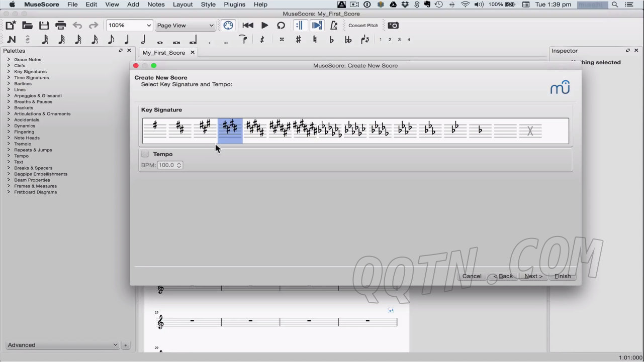The height and width of the screenshot is (362, 644).
Task: Enable the Tempo checkbox
Action: [145, 154]
